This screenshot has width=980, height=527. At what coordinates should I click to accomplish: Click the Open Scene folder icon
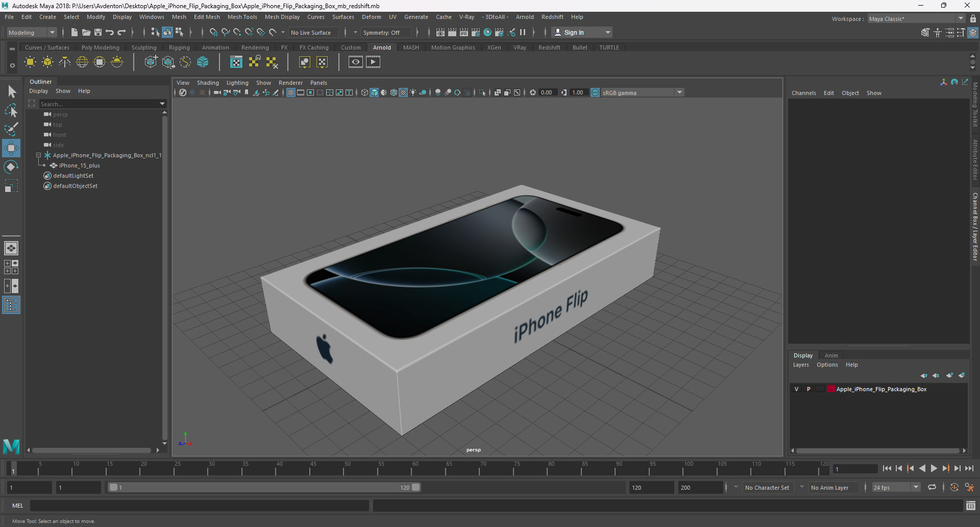pyautogui.click(x=86, y=32)
